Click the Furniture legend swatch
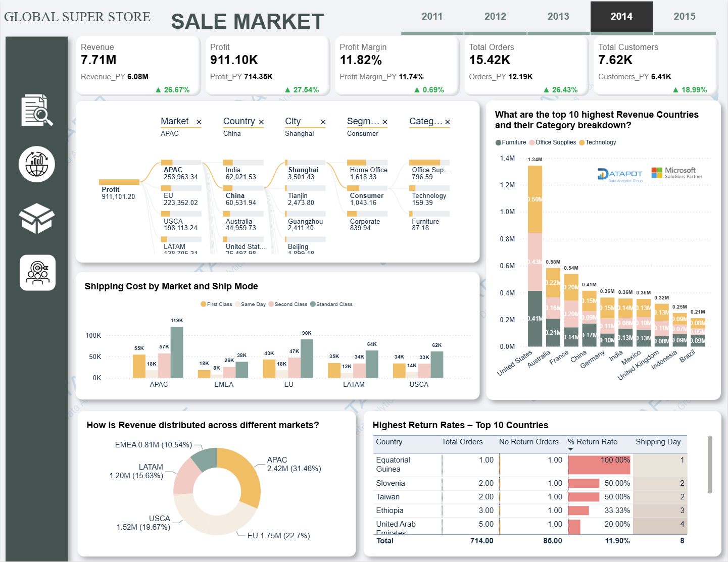Image resolution: width=728 pixels, height=562 pixels. pyautogui.click(x=498, y=143)
